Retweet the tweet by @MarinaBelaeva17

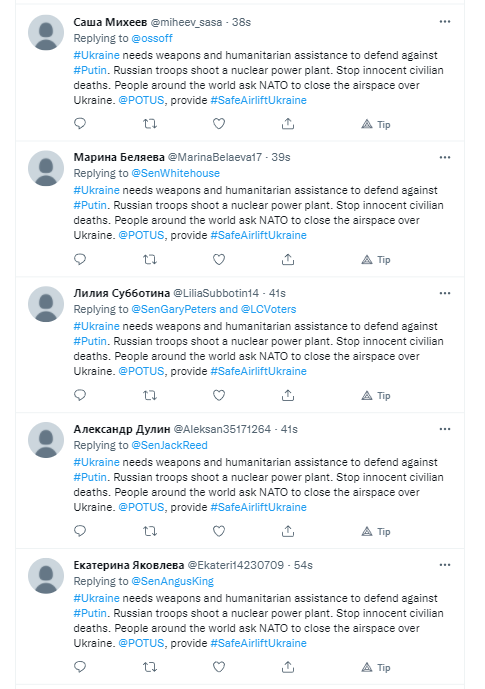pyautogui.click(x=150, y=259)
